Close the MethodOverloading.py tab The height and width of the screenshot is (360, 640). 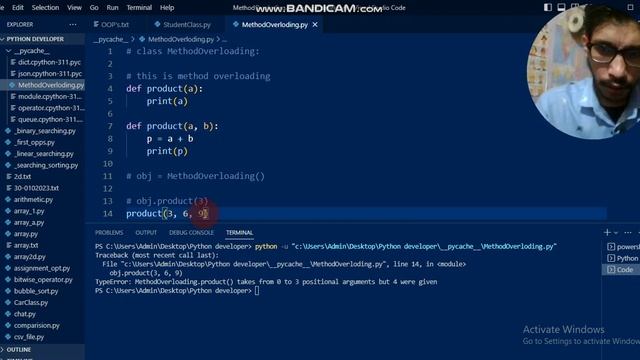315,24
